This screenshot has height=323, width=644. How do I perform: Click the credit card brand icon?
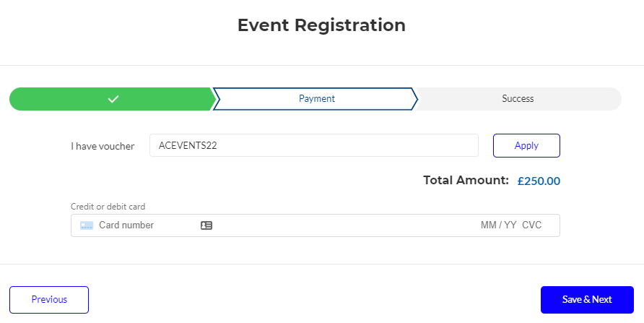87,225
